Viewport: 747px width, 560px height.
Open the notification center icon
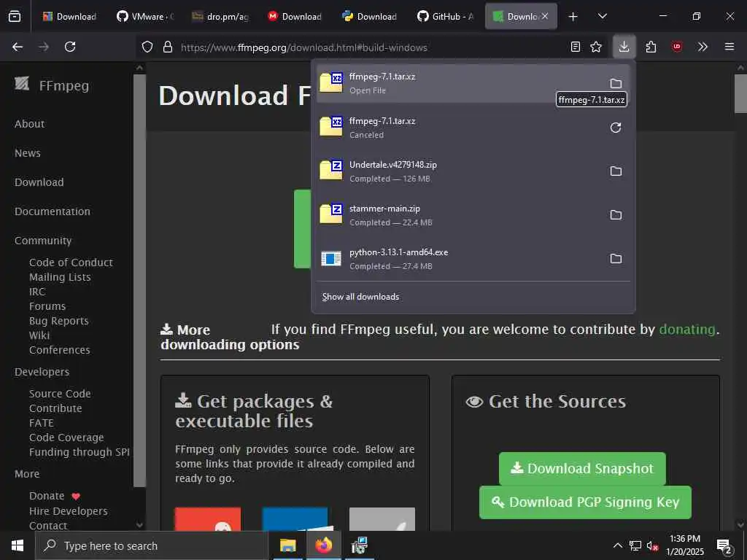coord(724,545)
